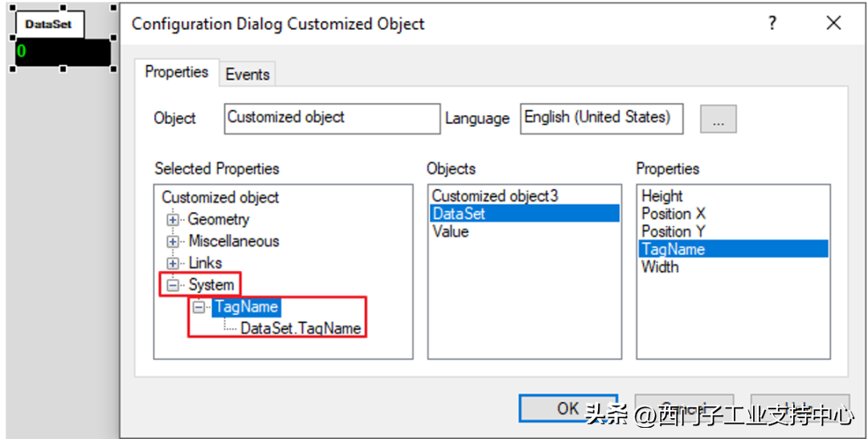Click into the Object name field
Image resolution: width=868 pixels, height=439 pixels.
331,117
